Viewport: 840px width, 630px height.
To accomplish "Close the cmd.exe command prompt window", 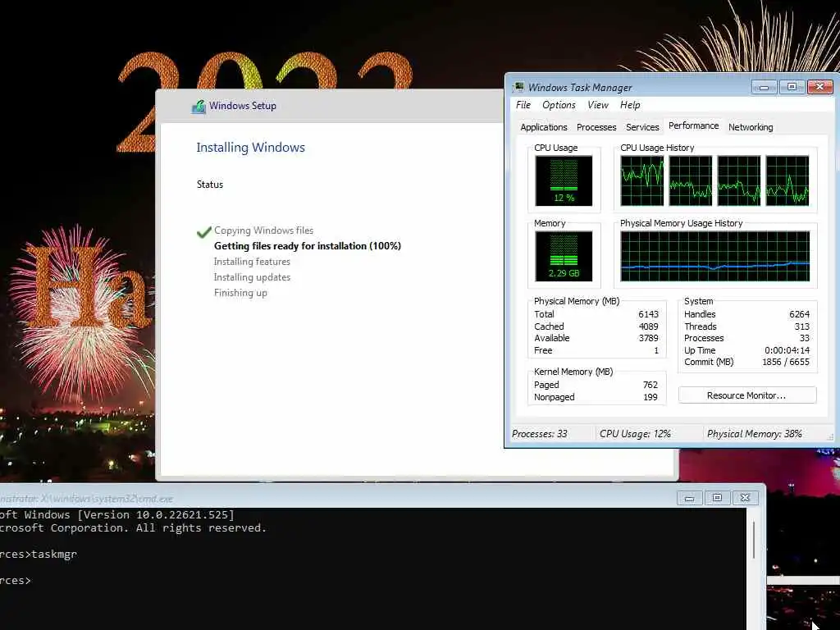I will click(x=745, y=498).
